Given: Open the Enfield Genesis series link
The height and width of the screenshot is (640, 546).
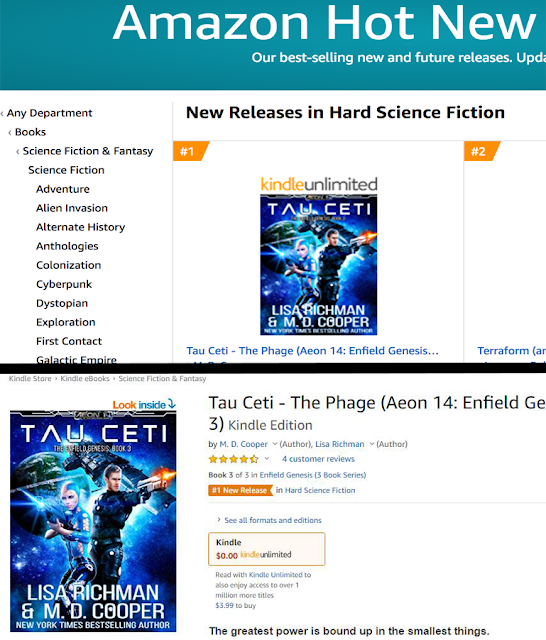Looking at the screenshot, I should pos(313,475).
